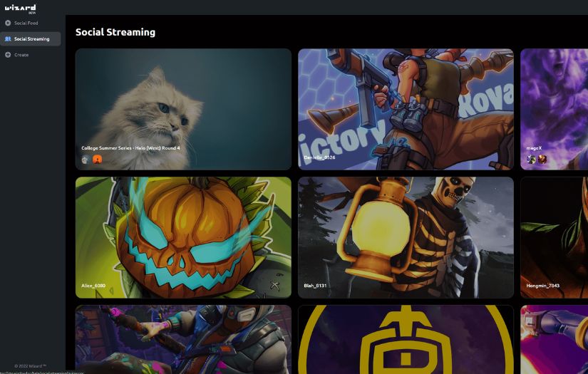Click the Hongmin_7843 username label
The height and width of the screenshot is (374, 588).
point(542,286)
